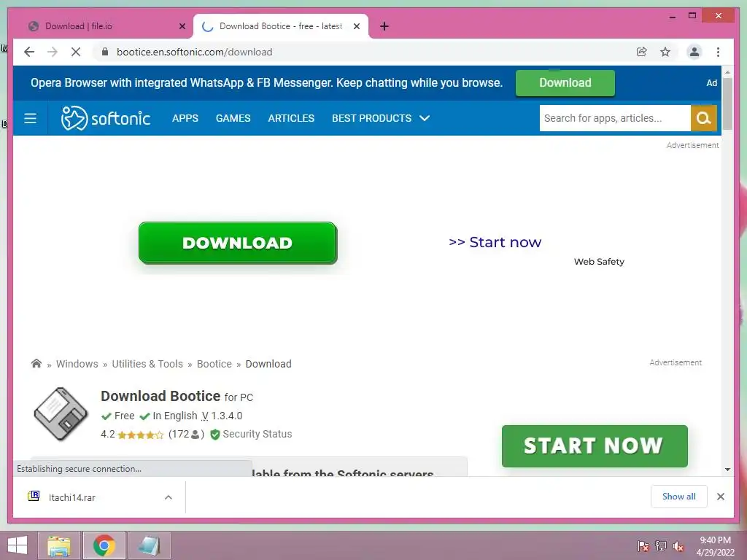This screenshot has height=560, width=747.
Task: Bookmark this page with the star
Action: (x=665, y=52)
